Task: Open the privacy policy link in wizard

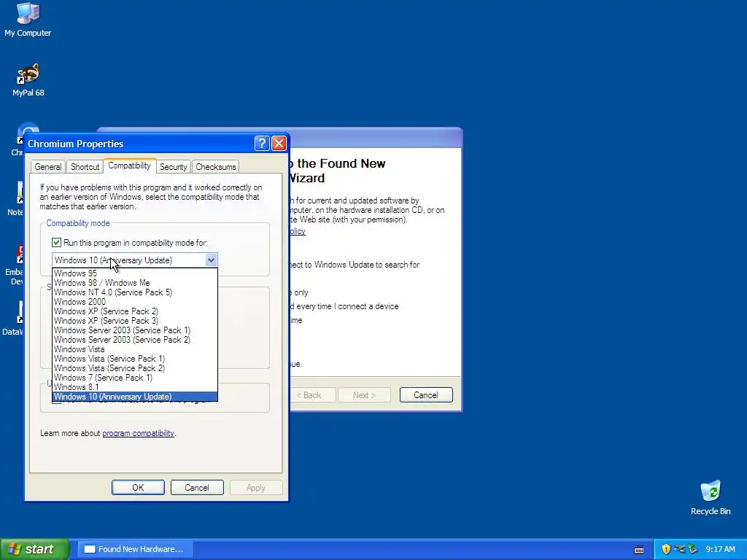Action: click(298, 231)
